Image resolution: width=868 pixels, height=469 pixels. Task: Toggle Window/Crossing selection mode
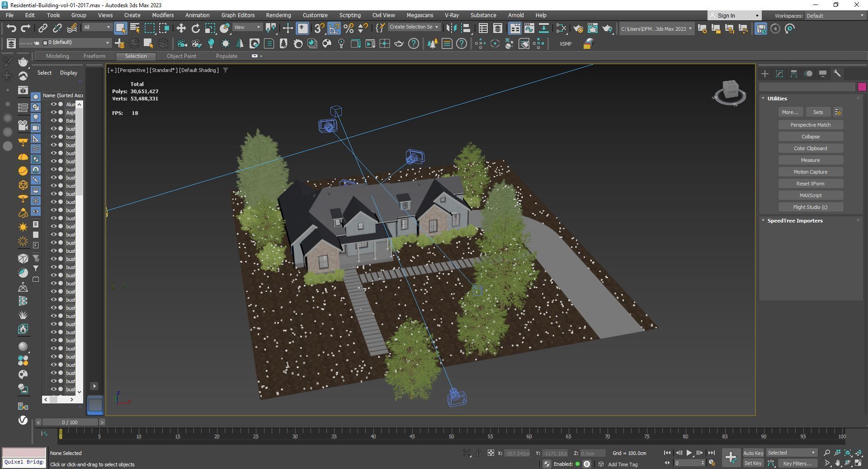(x=164, y=28)
